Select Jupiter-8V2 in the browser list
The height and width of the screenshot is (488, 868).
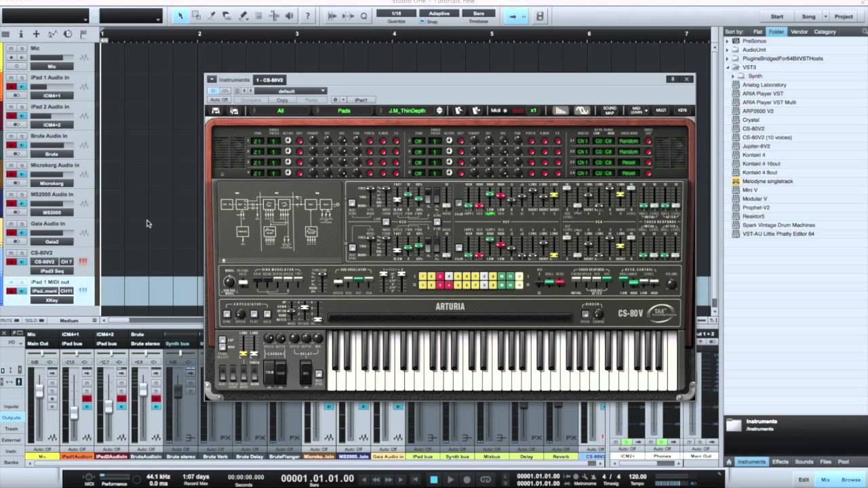click(757, 146)
